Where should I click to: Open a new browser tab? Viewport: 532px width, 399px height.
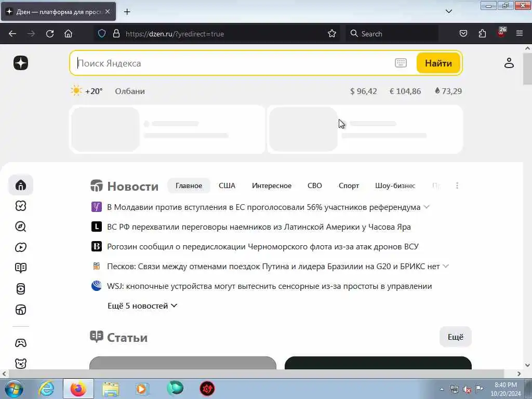(127, 12)
